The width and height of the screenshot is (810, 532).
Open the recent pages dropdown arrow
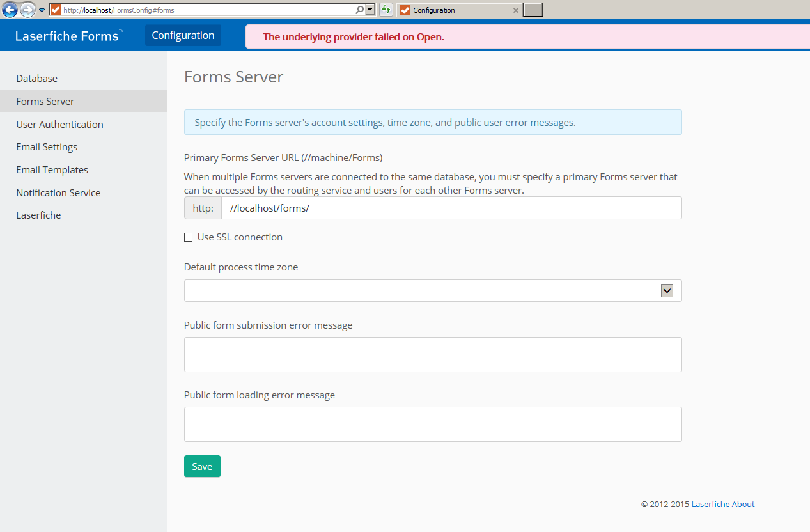[42, 10]
